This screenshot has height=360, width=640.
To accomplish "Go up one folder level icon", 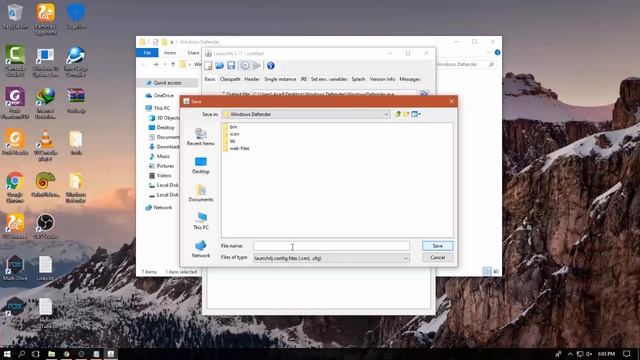I will (x=398, y=114).
